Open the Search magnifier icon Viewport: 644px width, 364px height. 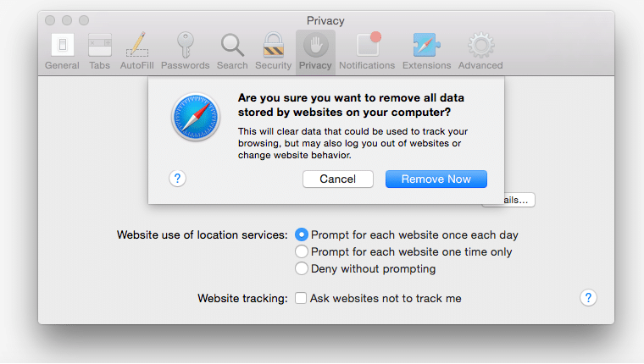232,45
